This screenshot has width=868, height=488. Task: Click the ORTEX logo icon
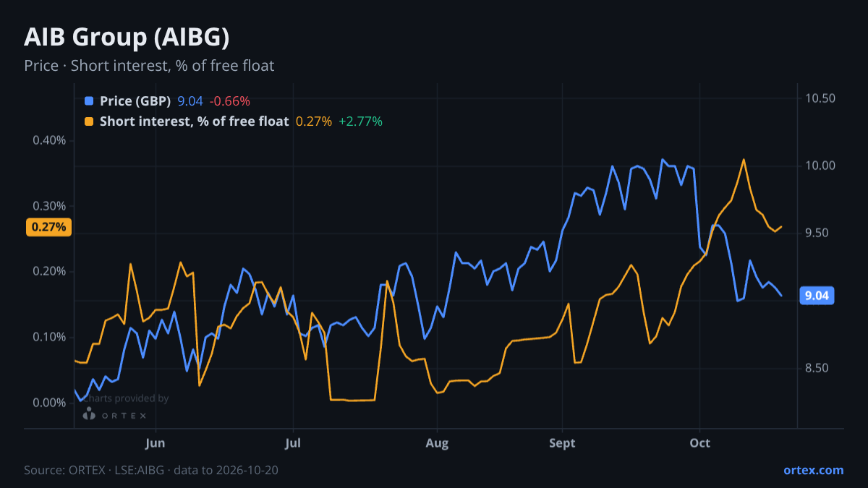click(89, 414)
